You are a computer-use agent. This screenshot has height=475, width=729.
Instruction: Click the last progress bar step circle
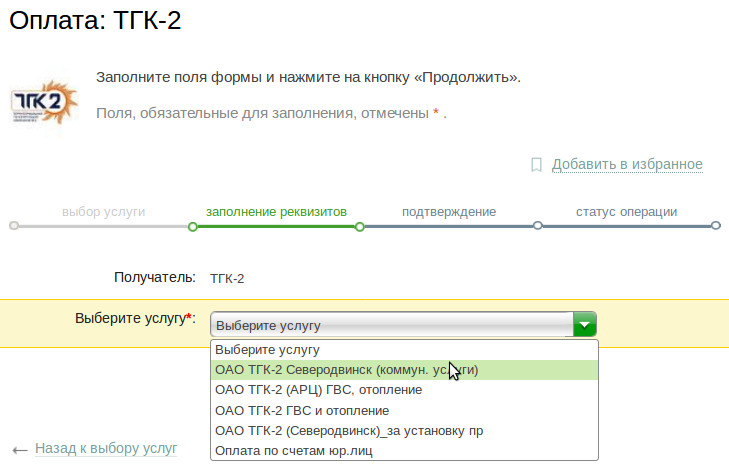point(716,226)
